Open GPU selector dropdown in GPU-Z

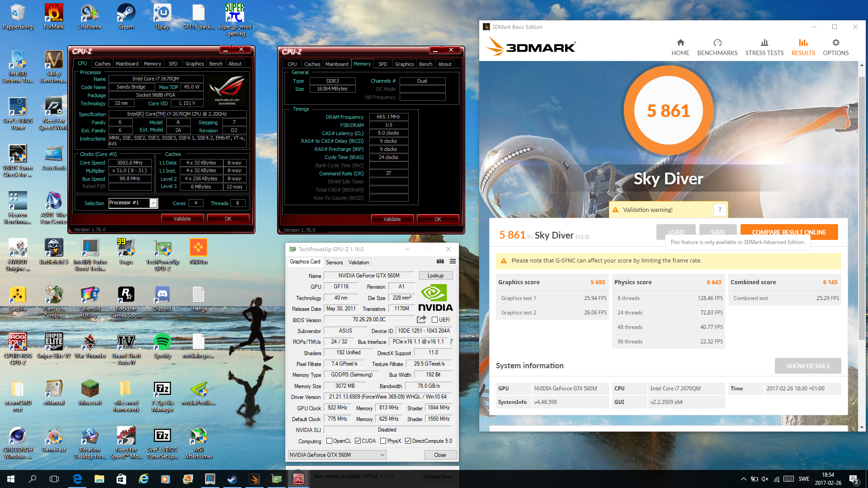[337, 455]
